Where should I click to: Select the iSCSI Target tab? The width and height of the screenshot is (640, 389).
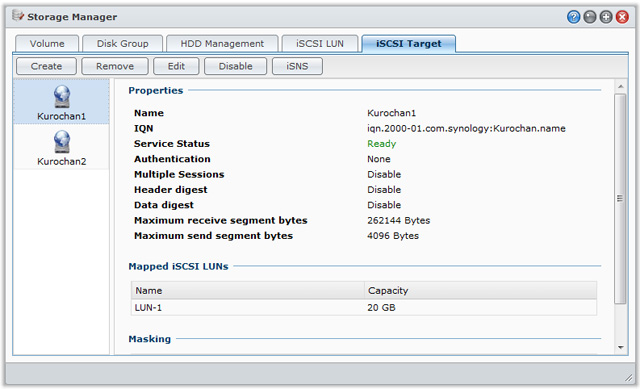409,44
